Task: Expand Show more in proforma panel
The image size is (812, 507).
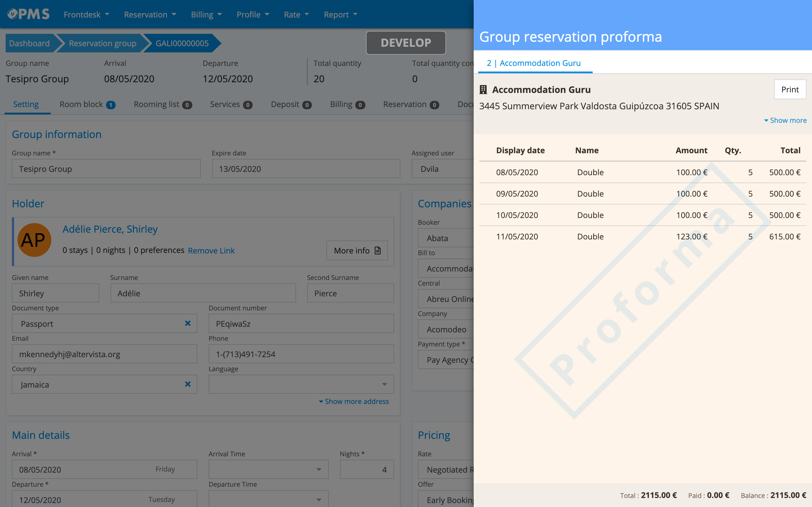Action: point(785,120)
